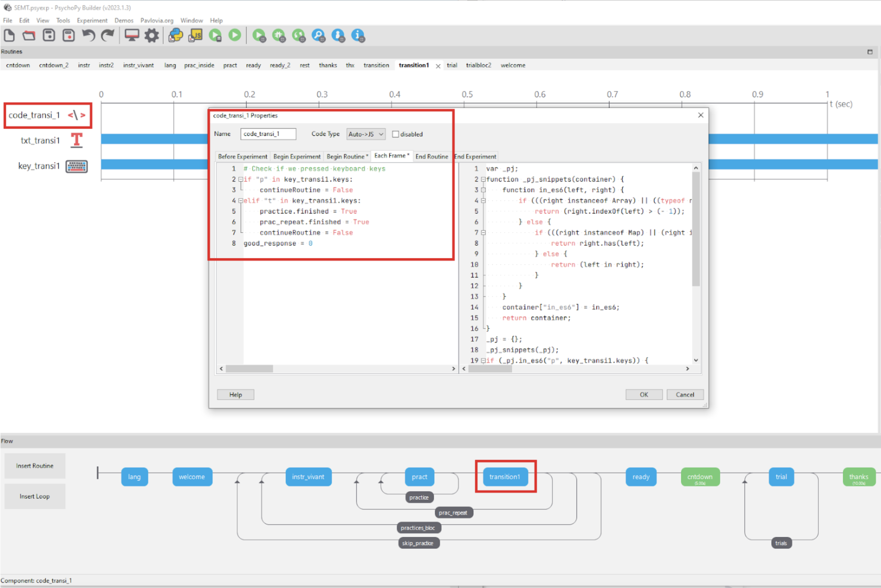Create a new experiment file
The width and height of the screenshot is (881, 588).
tap(9, 36)
